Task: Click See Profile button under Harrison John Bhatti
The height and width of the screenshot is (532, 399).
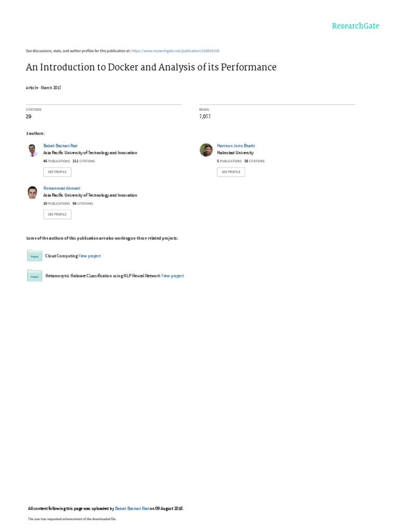Action: pyautogui.click(x=231, y=172)
